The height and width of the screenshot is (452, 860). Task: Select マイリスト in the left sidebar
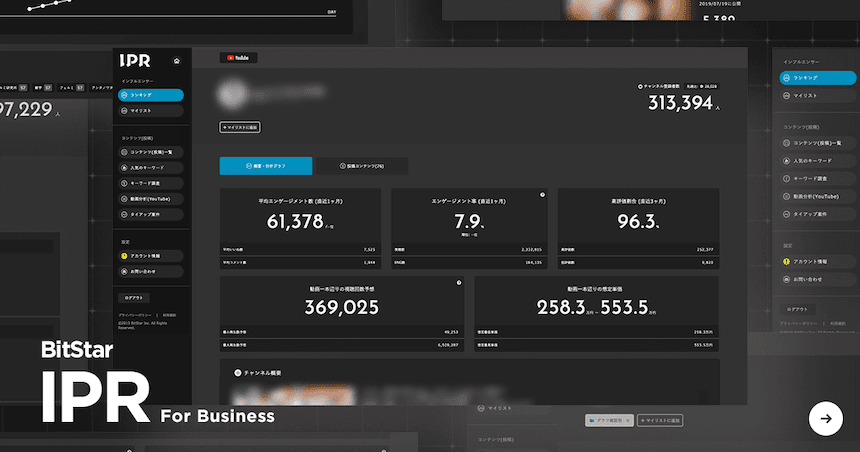[150, 110]
